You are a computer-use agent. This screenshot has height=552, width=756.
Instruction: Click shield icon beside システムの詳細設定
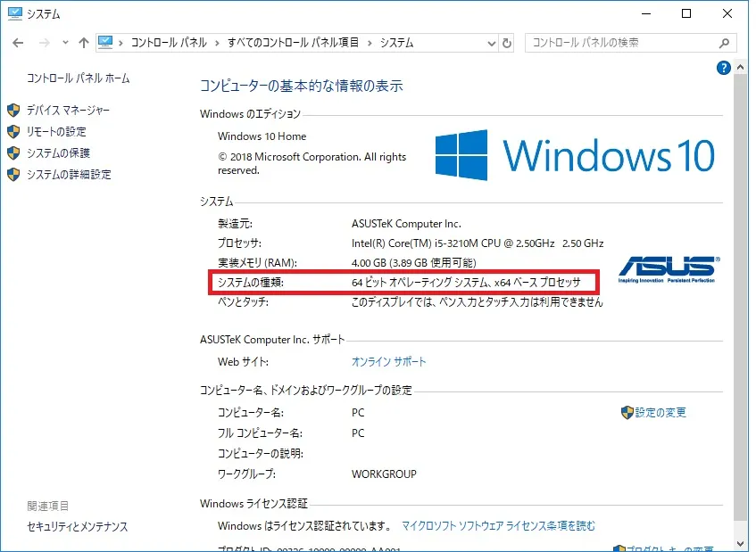pos(13,175)
